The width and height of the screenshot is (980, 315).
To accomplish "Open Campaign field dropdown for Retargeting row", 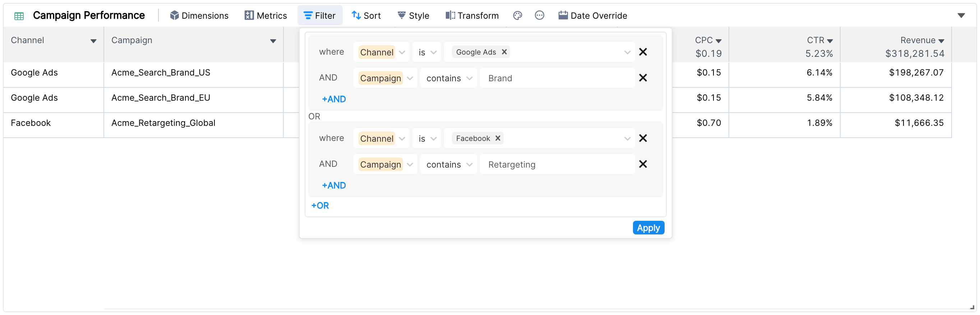I will [385, 164].
